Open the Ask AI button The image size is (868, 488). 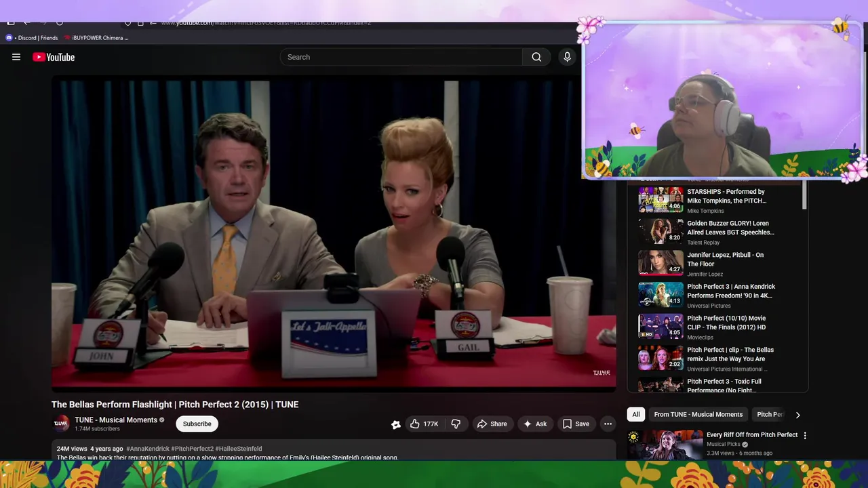click(535, 424)
